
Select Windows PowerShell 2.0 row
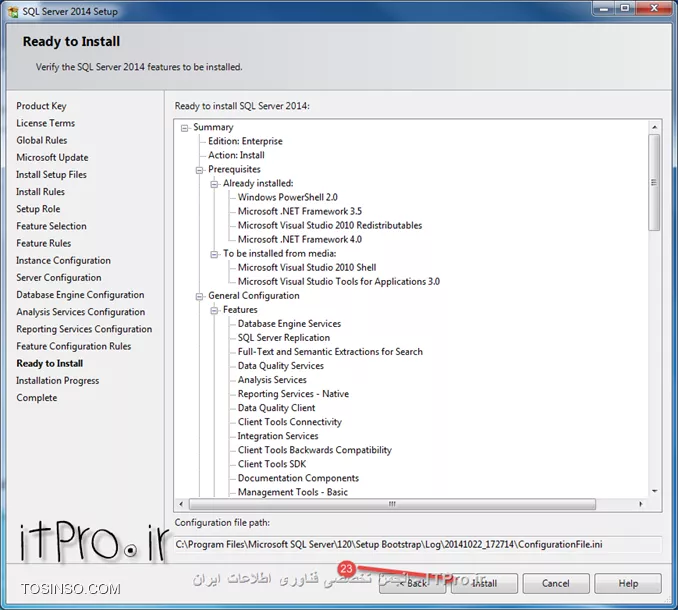click(x=288, y=198)
